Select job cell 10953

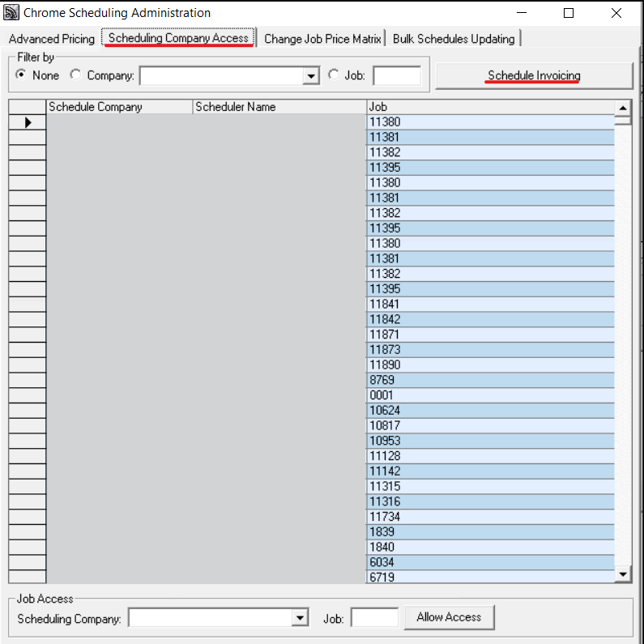pos(490,441)
